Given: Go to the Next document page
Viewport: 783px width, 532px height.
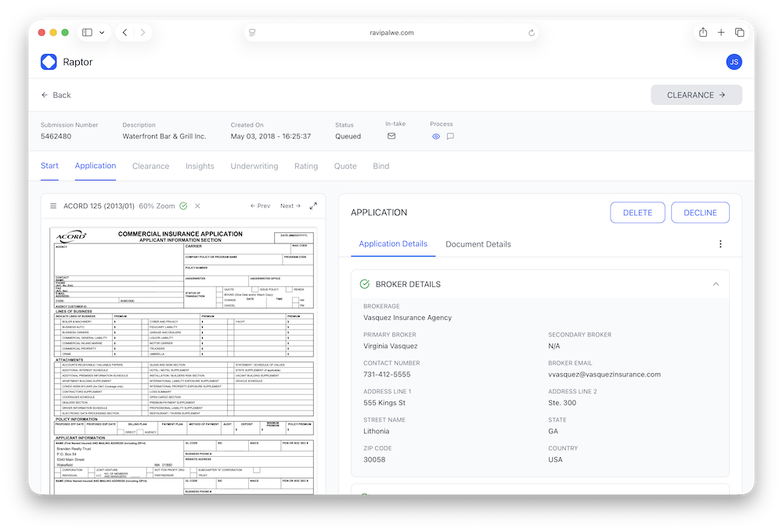Looking at the screenshot, I should 290,206.
